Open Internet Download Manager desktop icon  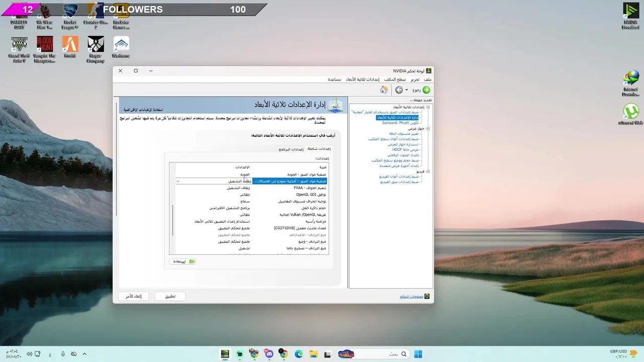[631, 83]
